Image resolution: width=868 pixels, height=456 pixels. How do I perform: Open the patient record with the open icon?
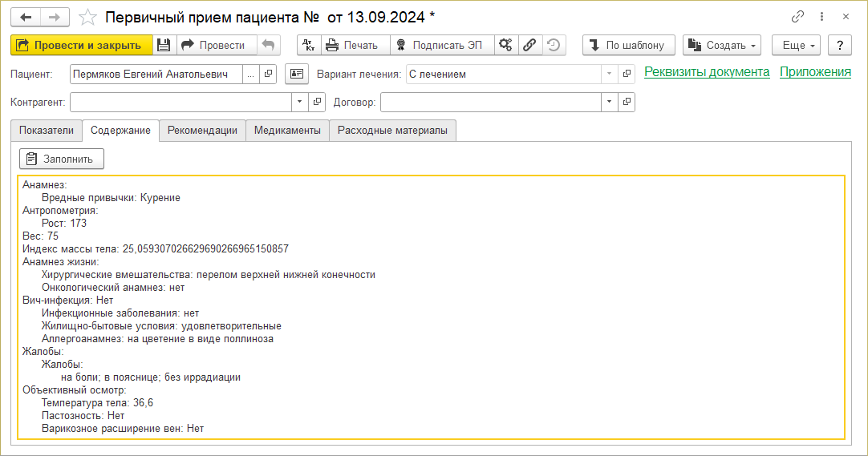269,74
